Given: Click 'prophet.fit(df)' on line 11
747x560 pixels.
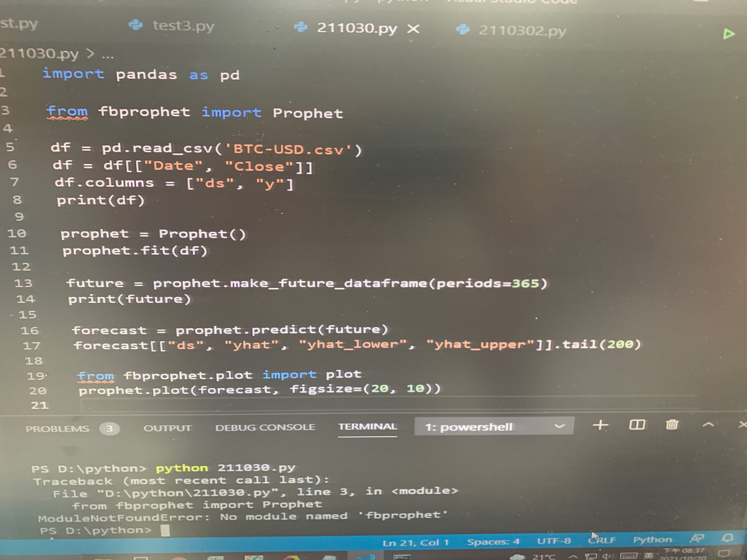Looking at the screenshot, I should pos(135,251).
